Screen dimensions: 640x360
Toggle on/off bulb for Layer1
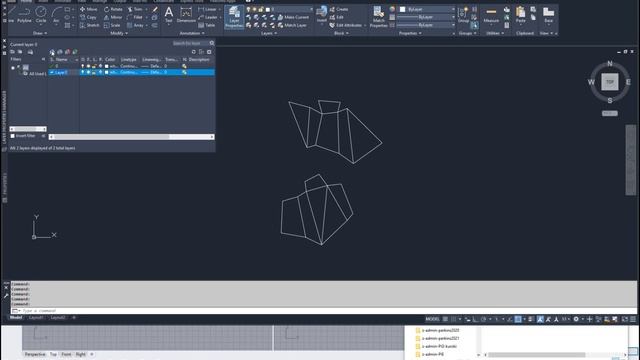(x=83, y=72)
